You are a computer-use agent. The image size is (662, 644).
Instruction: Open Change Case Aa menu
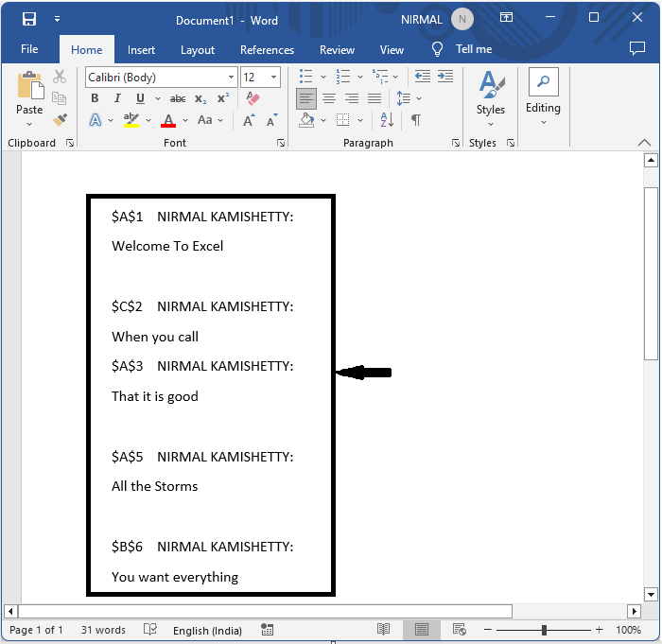(210, 120)
